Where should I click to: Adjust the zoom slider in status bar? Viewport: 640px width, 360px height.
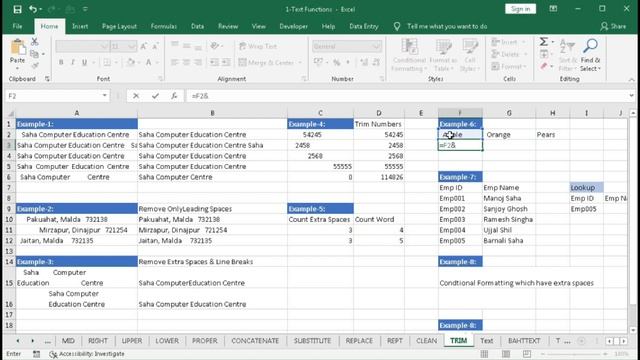(573, 354)
